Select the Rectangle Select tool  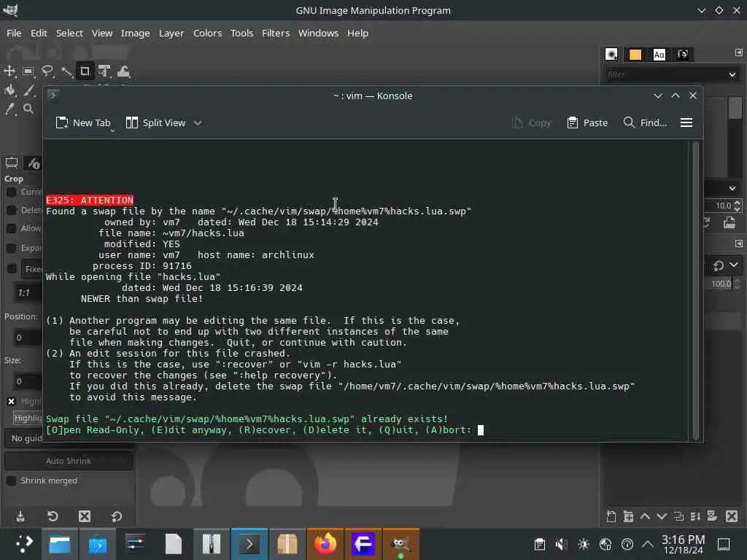coord(28,71)
